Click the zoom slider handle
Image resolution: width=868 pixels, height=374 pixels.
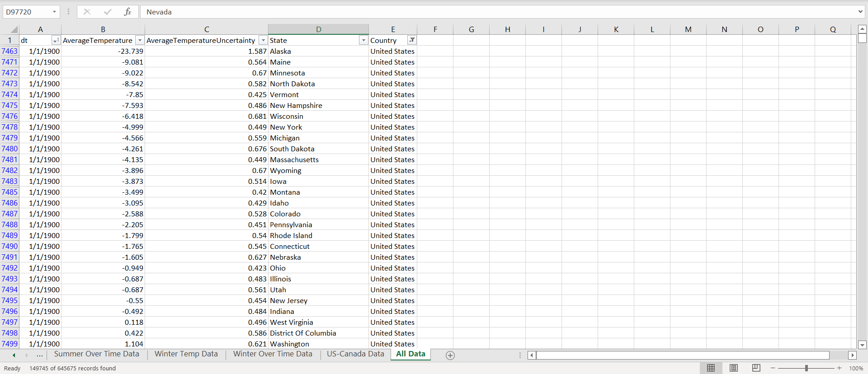tap(806, 368)
